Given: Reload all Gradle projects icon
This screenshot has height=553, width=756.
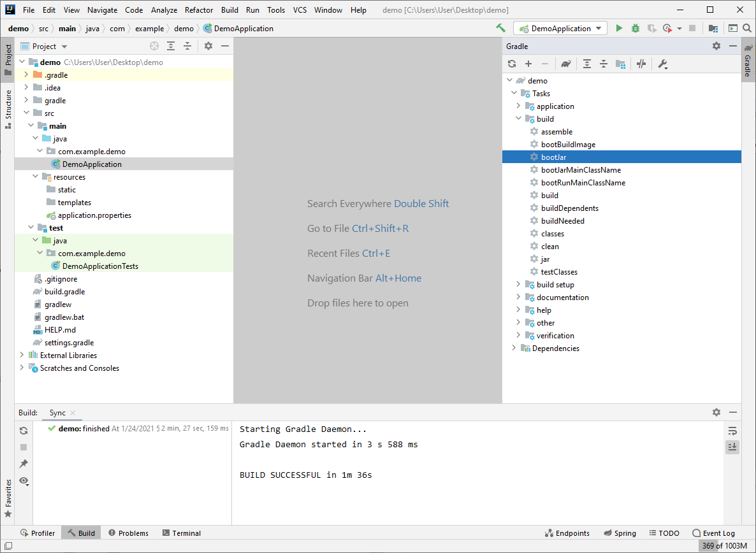Looking at the screenshot, I should (512, 64).
